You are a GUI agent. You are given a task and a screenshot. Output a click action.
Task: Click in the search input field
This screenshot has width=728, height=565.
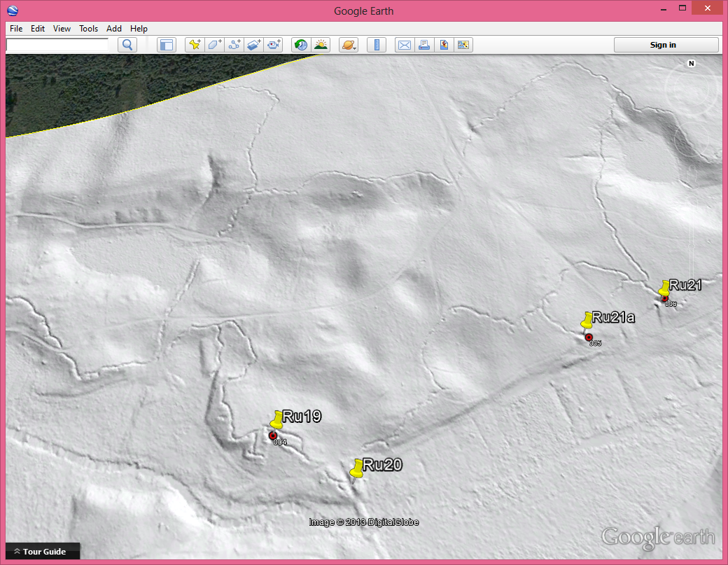pos(57,45)
